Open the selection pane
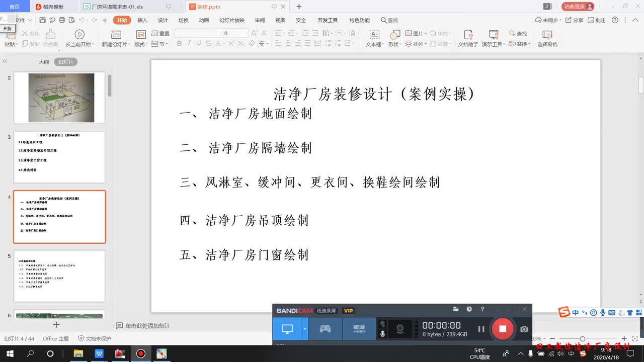644x362 pixels. (547, 38)
